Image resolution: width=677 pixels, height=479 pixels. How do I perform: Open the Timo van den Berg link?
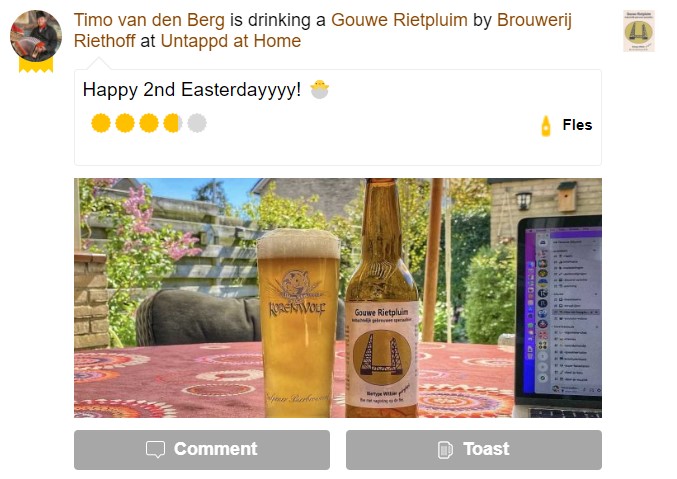coord(149,20)
